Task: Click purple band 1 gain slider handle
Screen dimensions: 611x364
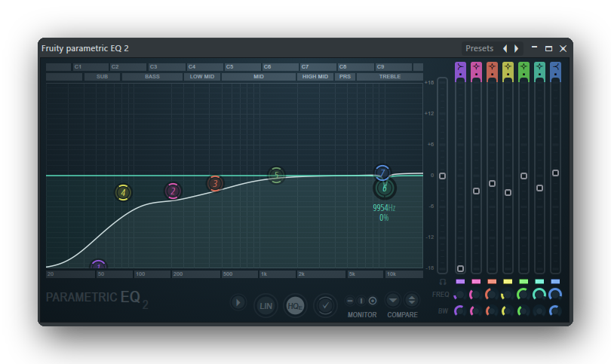Action: pyautogui.click(x=460, y=268)
